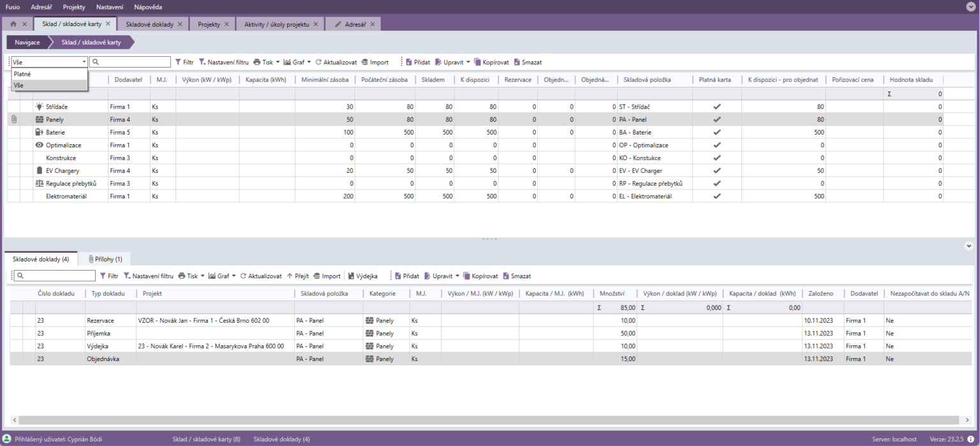This screenshot has height=446, width=980.
Task: Select the Rezervace document row
Action: point(491,320)
